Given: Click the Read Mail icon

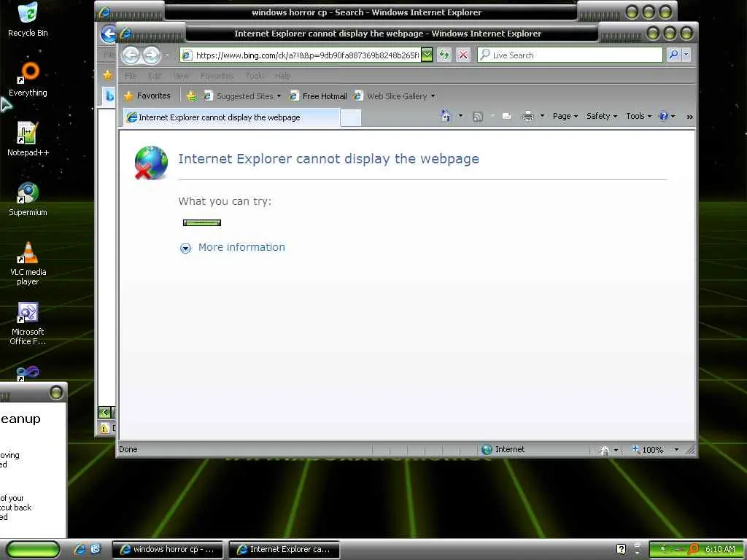Looking at the screenshot, I should click(507, 116).
